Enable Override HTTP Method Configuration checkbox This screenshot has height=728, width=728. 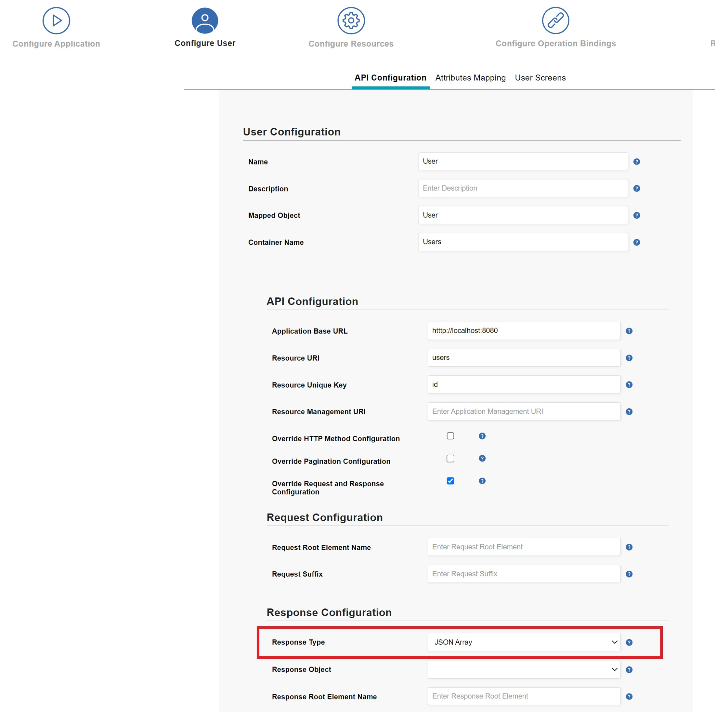click(x=450, y=436)
